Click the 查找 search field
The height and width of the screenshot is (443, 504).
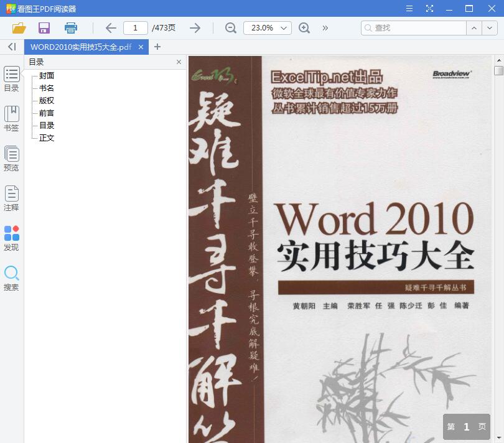pyautogui.click(x=414, y=28)
